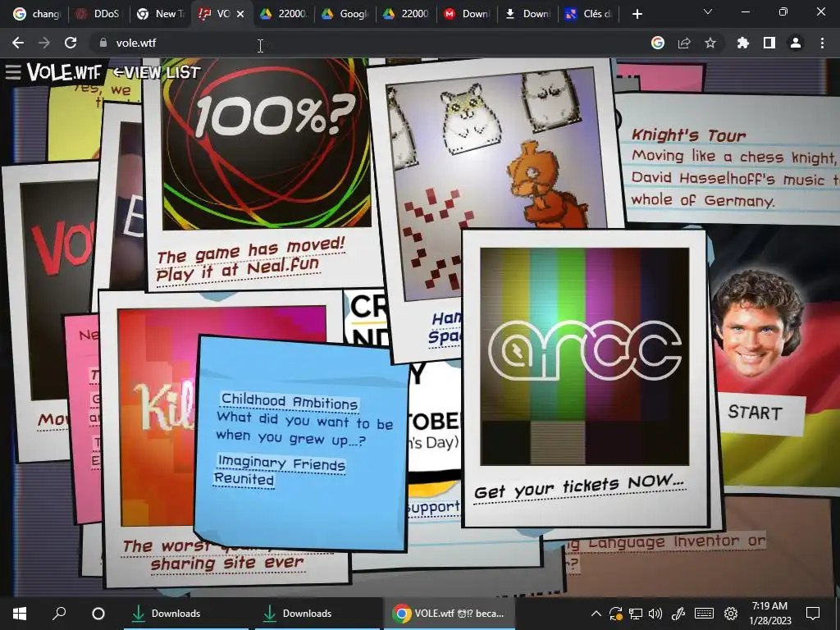Open the 100%? game thumbnail
The image size is (840, 630).
tap(267, 143)
